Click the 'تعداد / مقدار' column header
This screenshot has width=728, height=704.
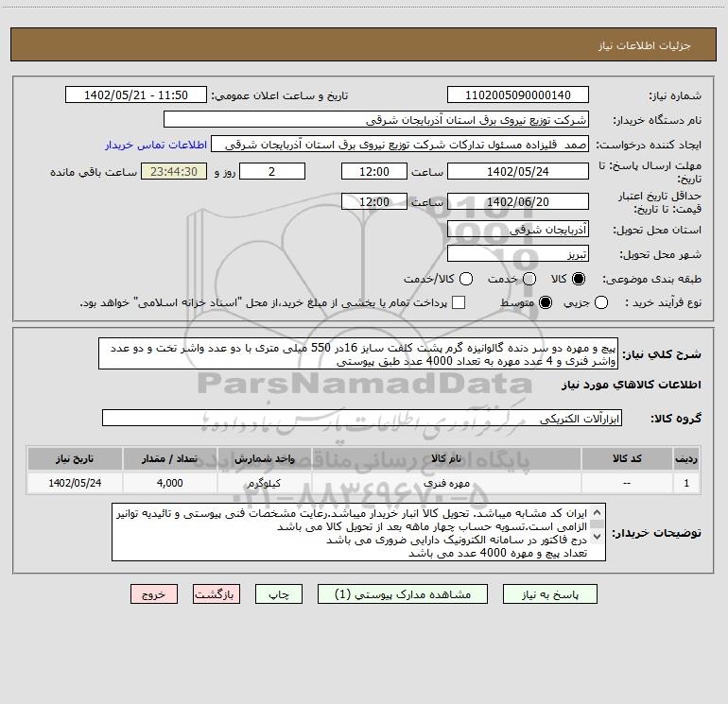pyautogui.click(x=169, y=458)
